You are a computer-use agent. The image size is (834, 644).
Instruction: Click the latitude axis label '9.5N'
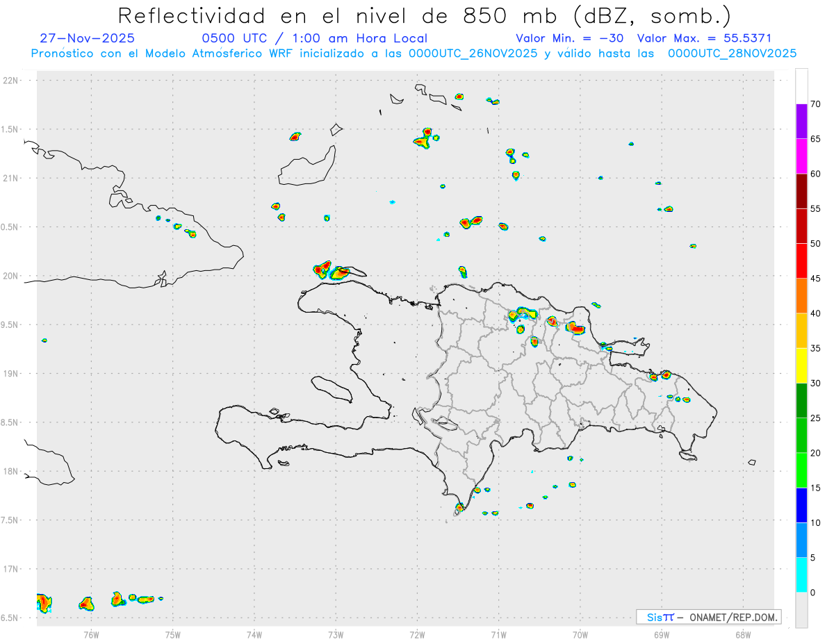[10, 324]
